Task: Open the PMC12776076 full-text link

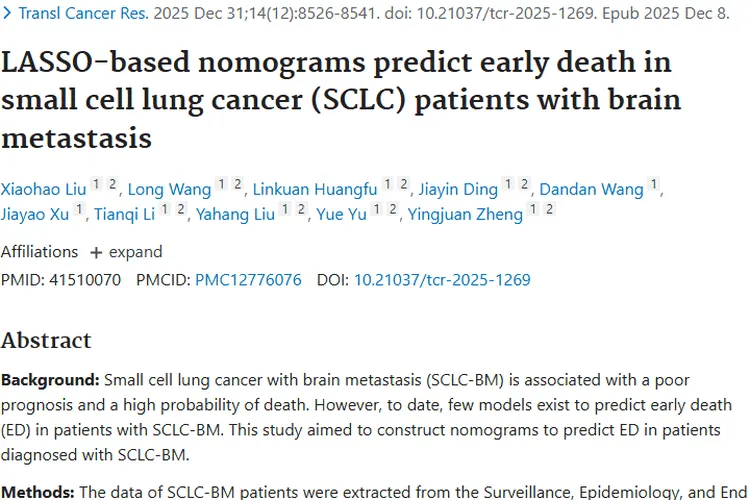Action: [248, 280]
